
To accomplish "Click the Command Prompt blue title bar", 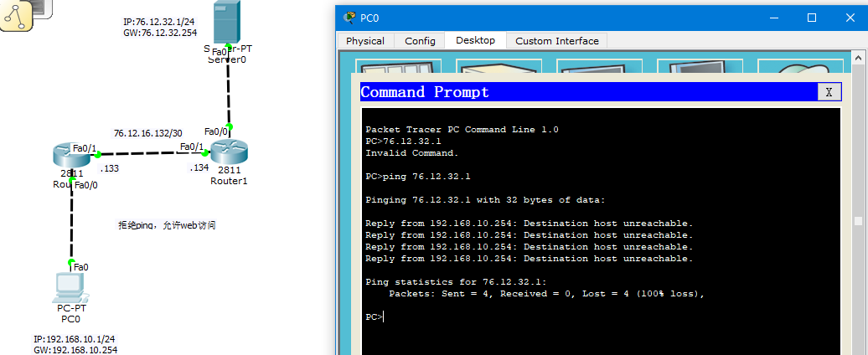I will (588, 92).
